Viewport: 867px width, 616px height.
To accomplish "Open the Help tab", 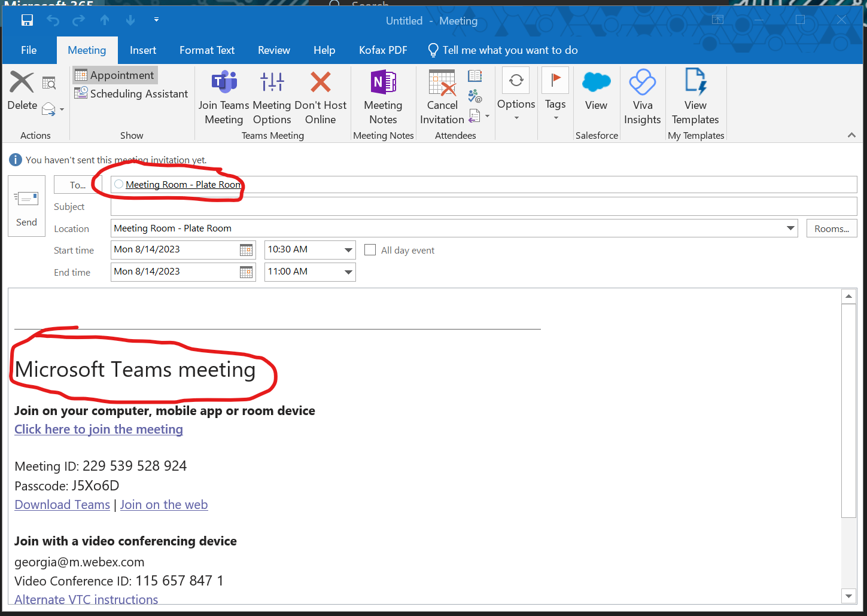I will (x=324, y=50).
